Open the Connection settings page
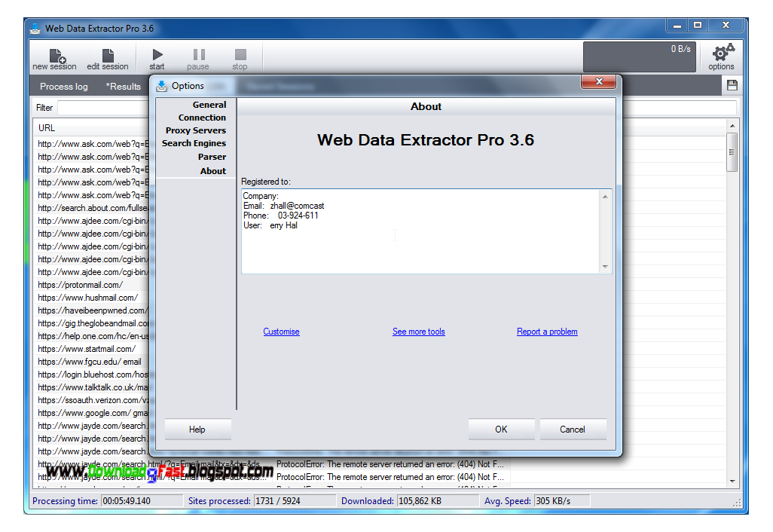773x532 pixels. click(x=201, y=118)
